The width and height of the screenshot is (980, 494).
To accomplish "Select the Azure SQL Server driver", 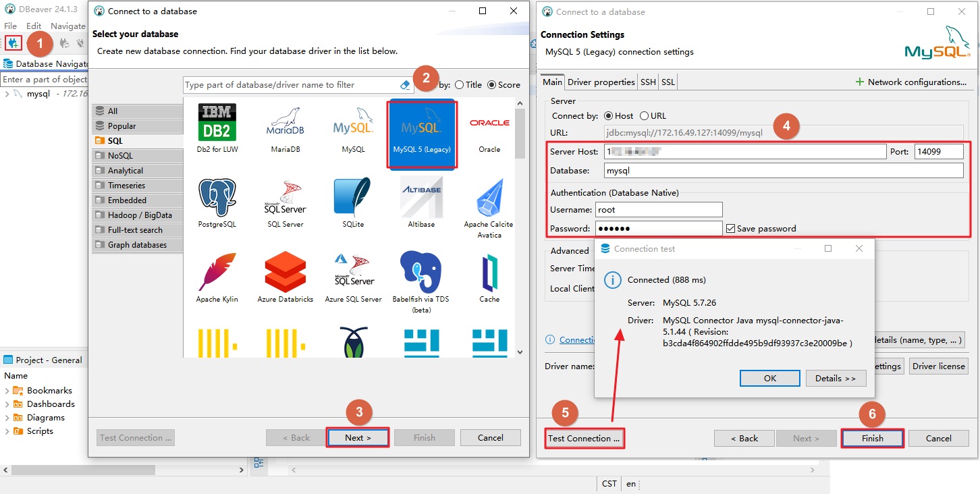I will coord(353,278).
